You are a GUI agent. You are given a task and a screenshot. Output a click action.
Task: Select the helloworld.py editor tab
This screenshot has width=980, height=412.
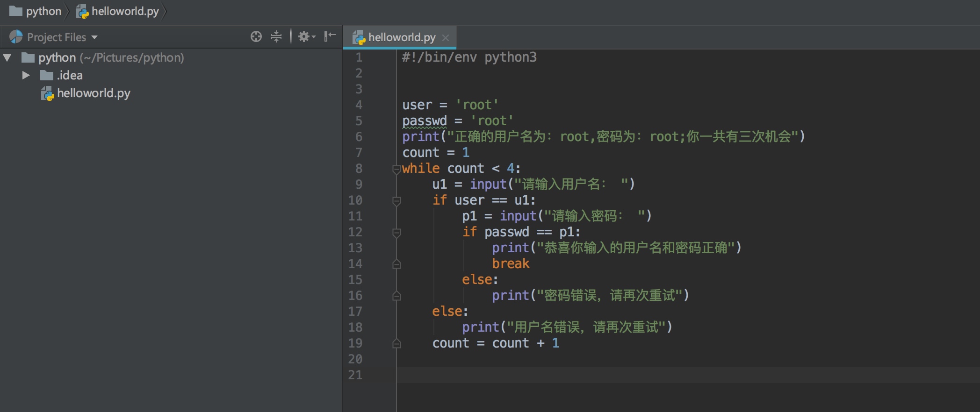[400, 37]
